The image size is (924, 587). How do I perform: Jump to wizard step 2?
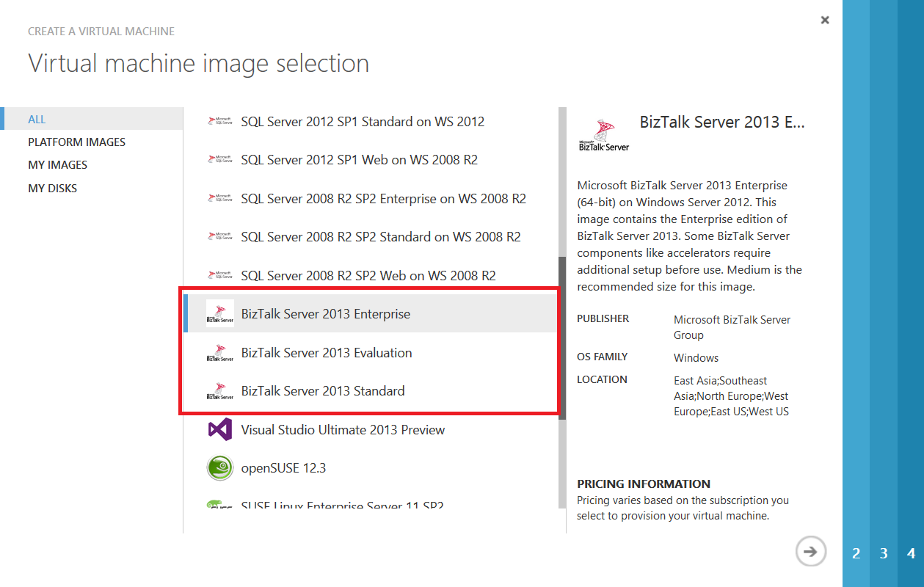coord(856,554)
